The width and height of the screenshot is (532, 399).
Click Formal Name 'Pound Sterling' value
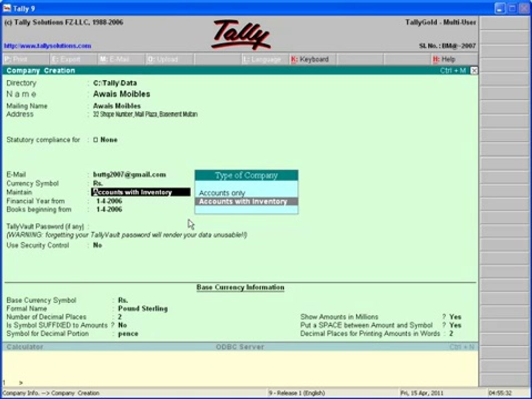(143, 309)
